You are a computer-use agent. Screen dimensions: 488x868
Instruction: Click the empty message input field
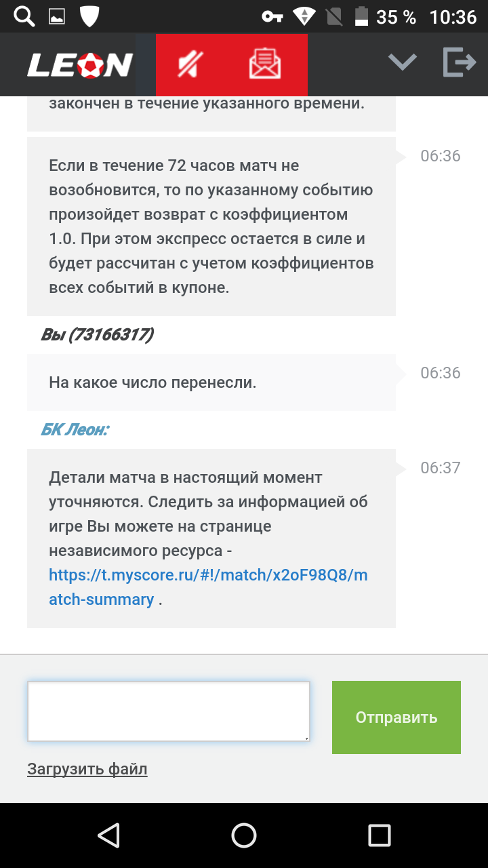(x=168, y=711)
